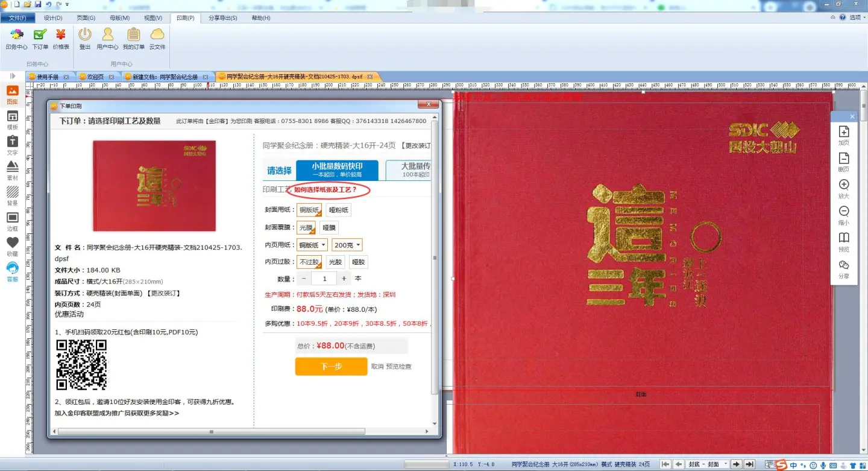Click 分享 share icon
This screenshot has width=868, height=471.
844,269
